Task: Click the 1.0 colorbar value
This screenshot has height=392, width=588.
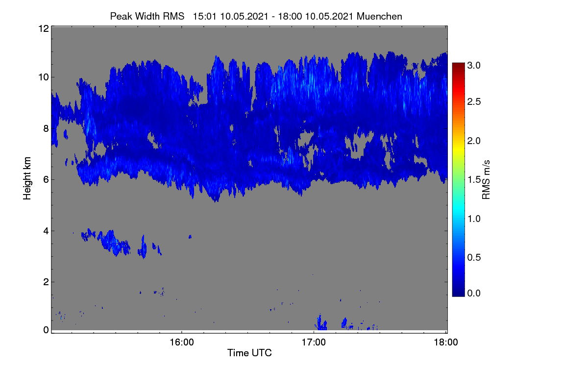Action: (474, 218)
